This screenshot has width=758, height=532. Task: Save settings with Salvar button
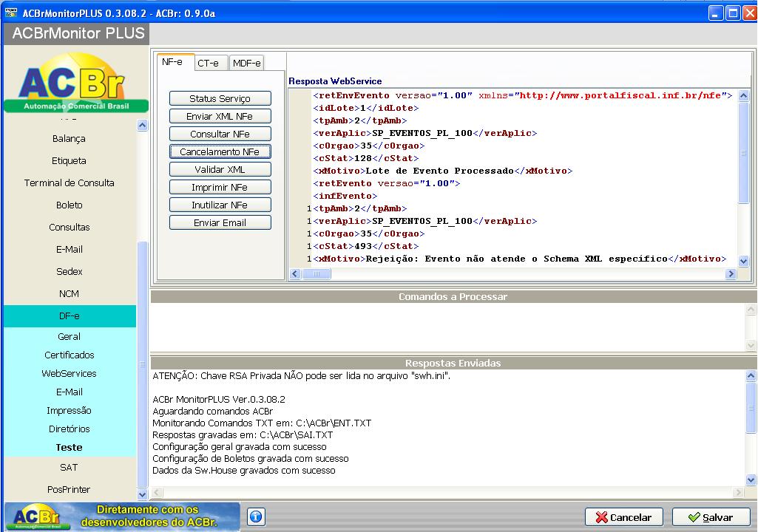711,517
